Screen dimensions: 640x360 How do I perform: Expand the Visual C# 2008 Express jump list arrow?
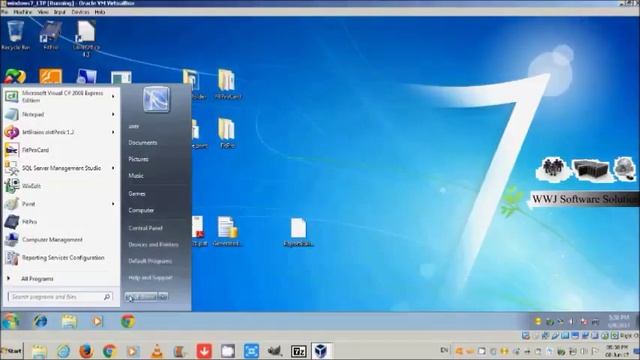(113, 97)
